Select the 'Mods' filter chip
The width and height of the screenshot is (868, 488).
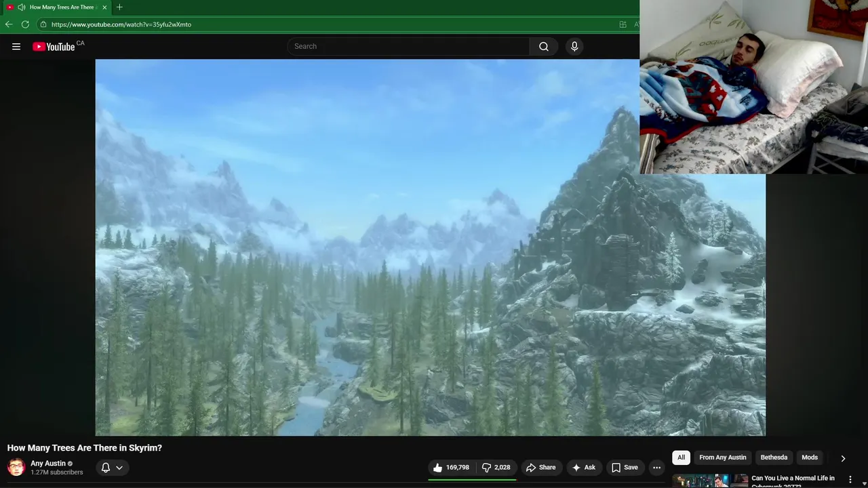point(810,457)
